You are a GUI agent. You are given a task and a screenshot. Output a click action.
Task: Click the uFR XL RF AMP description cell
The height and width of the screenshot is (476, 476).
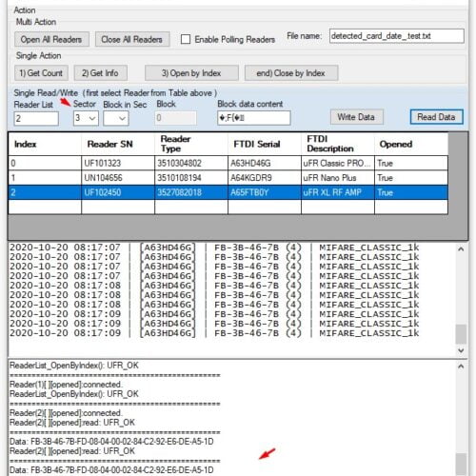pos(338,192)
